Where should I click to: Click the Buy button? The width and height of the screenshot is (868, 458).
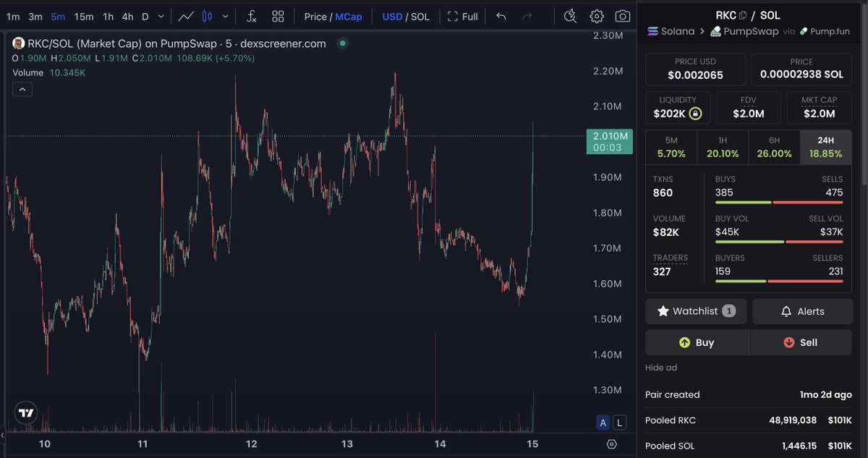coord(697,342)
